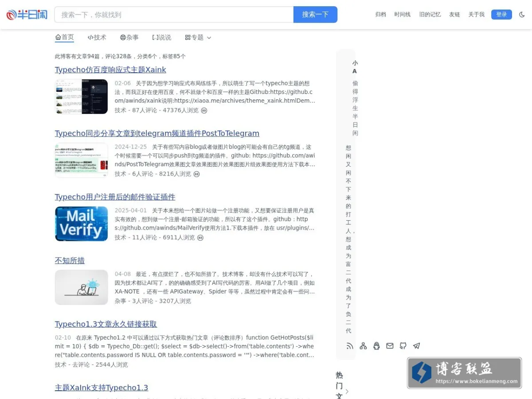The width and height of the screenshot is (532, 399).
Task: Focus the search input field
Action: pos(174,15)
